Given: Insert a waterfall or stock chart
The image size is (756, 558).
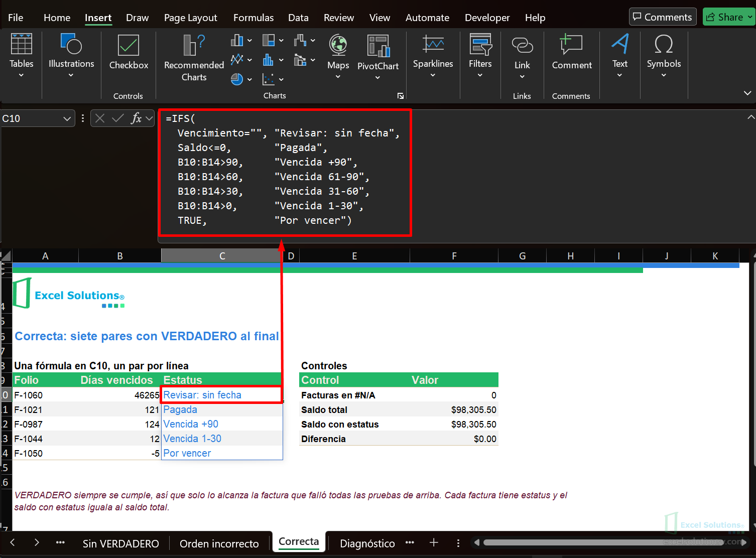Looking at the screenshot, I should pyautogui.click(x=305, y=41).
